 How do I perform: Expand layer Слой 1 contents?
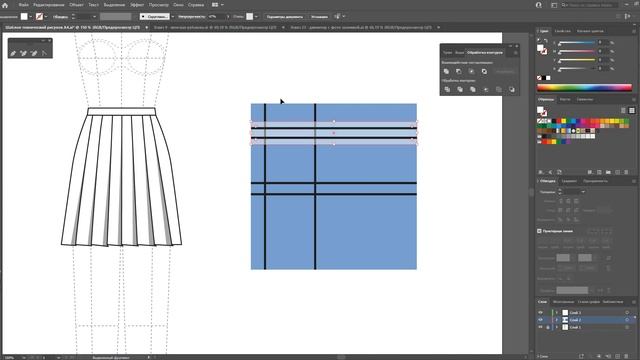[x=556, y=327]
